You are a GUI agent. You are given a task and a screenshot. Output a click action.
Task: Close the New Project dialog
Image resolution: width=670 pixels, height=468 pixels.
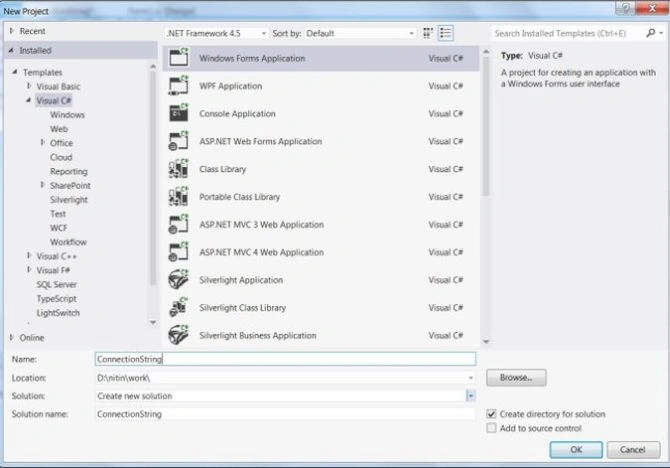click(x=652, y=8)
